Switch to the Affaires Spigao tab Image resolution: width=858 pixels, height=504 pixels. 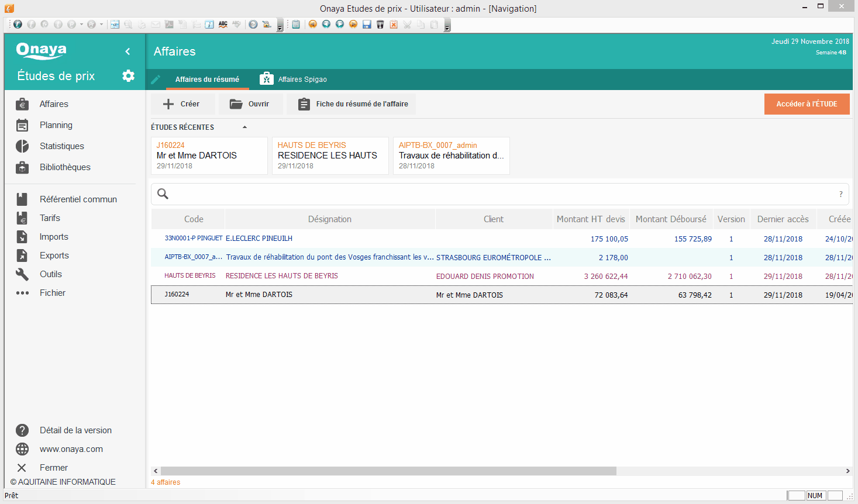click(294, 80)
